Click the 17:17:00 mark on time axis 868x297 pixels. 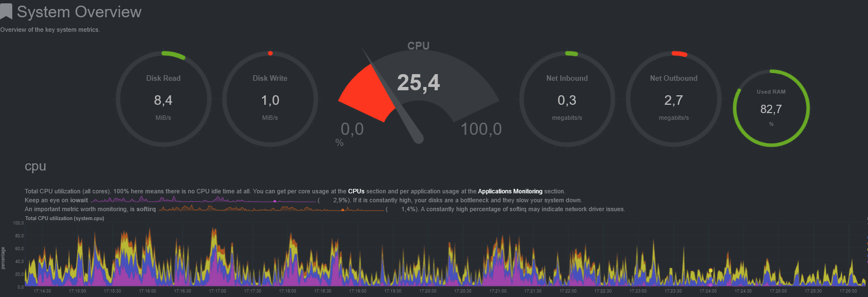[x=217, y=291]
